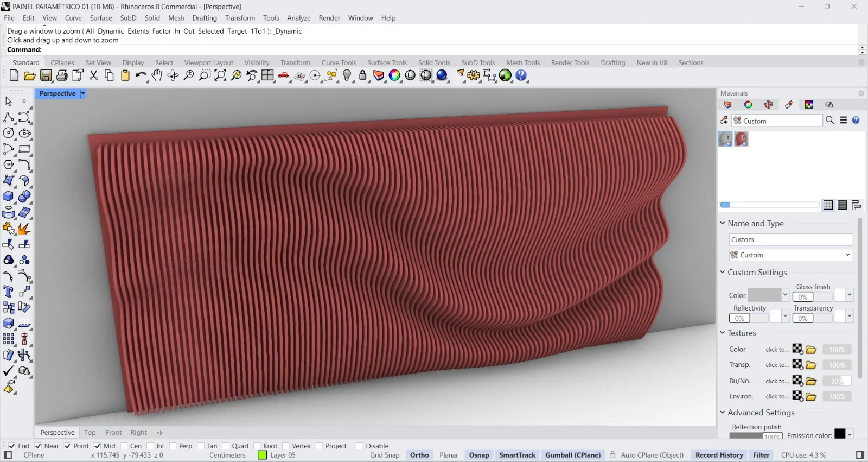Image resolution: width=868 pixels, height=462 pixels.
Task: Switch to the Top viewport tab
Action: (90, 433)
